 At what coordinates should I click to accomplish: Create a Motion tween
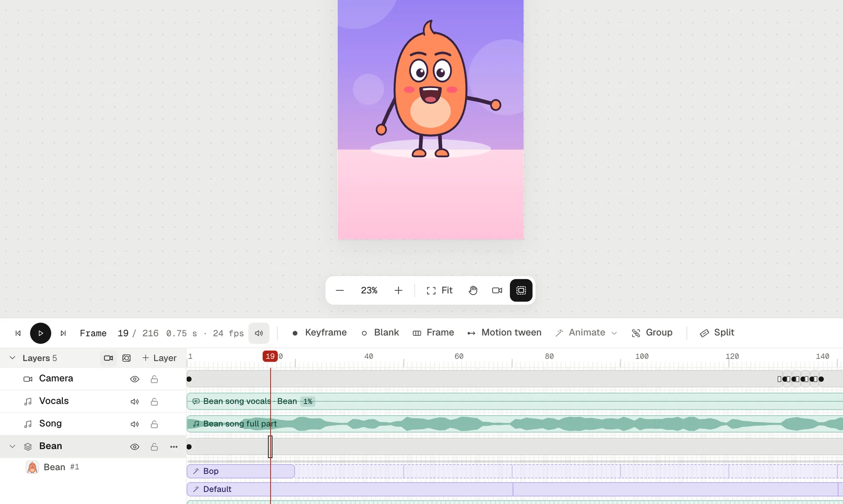pyautogui.click(x=505, y=332)
